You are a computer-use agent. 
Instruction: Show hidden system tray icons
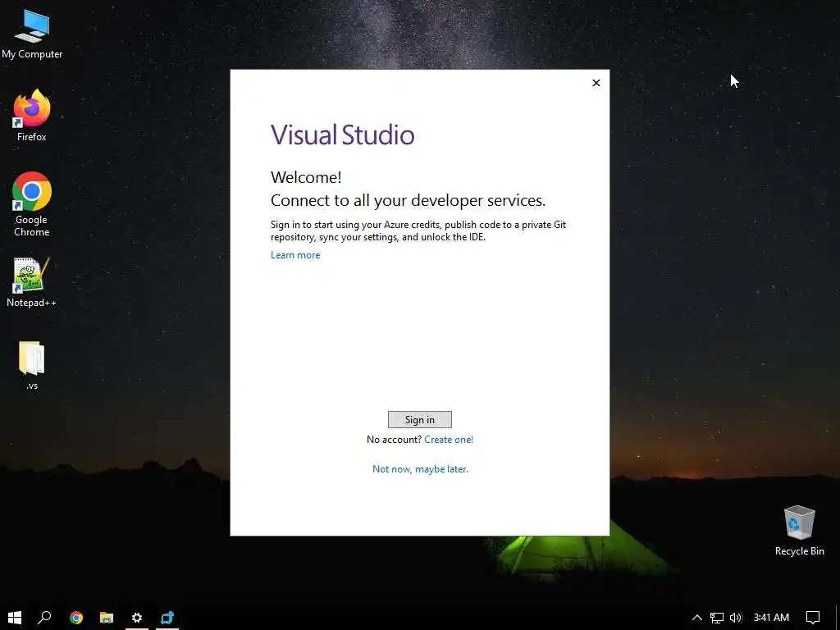coord(697,618)
